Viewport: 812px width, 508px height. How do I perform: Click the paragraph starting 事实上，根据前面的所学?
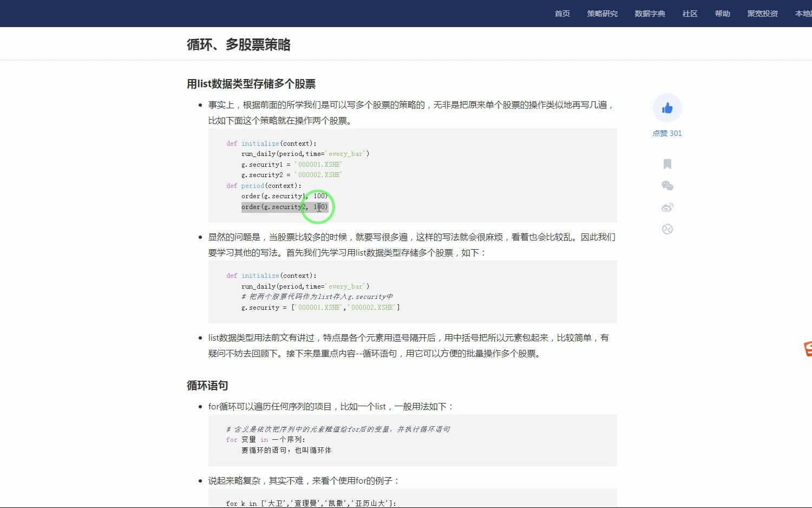(411, 113)
